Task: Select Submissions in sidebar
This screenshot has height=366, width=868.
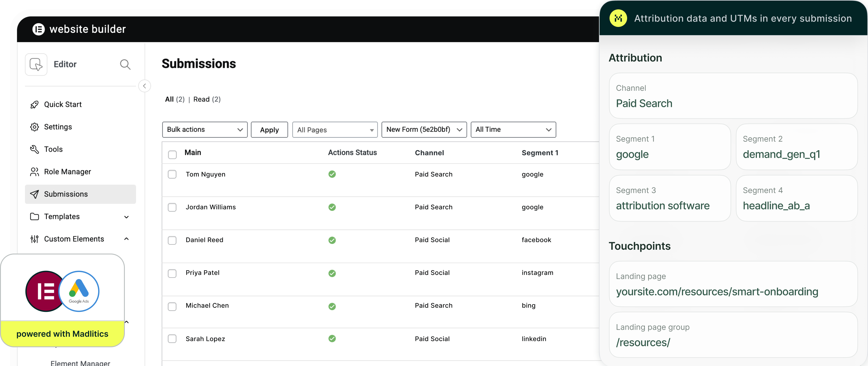Action: pos(80,194)
